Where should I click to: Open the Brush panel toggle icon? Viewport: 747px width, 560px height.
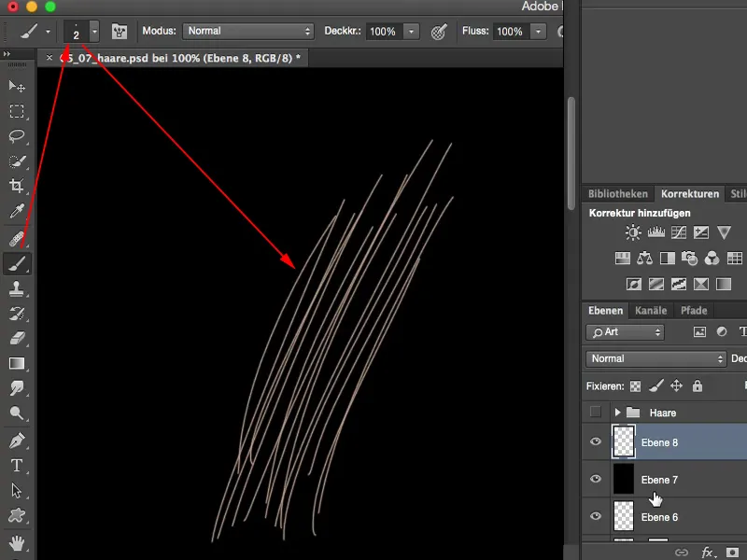click(x=120, y=32)
